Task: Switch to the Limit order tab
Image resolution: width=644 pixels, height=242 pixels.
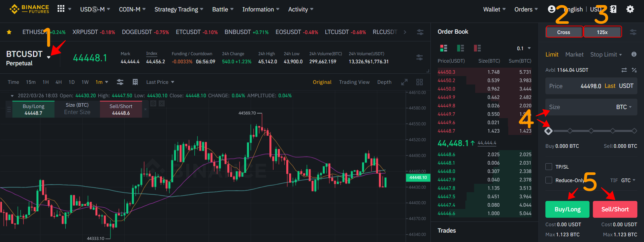Action: click(x=552, y=55)
